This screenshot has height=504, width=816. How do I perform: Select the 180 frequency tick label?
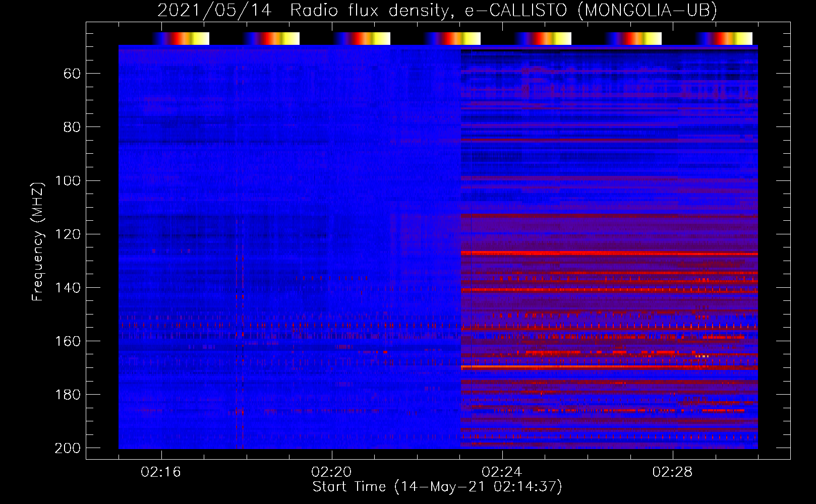point(68,394)
